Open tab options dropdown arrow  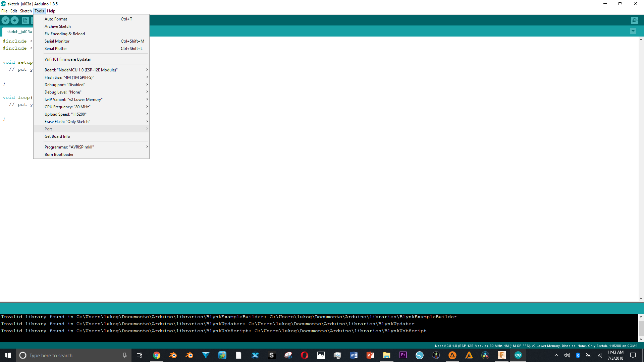633,31
